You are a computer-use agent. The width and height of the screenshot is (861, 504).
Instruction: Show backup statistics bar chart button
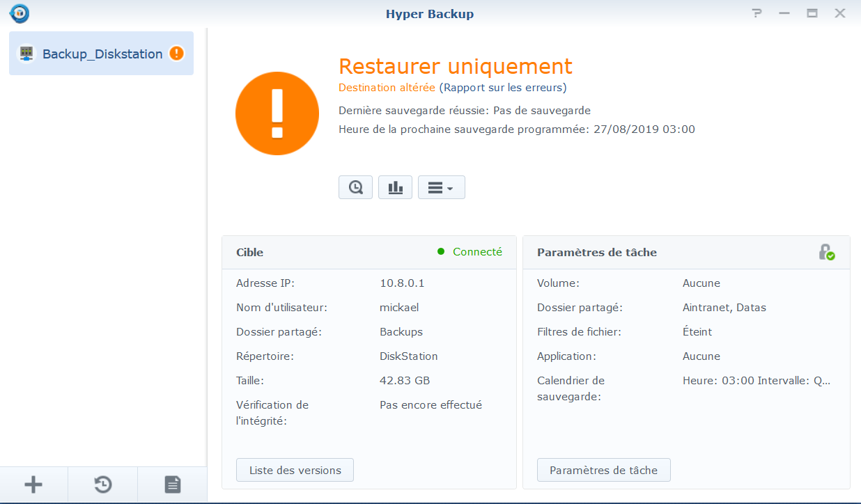coord(395,187)
